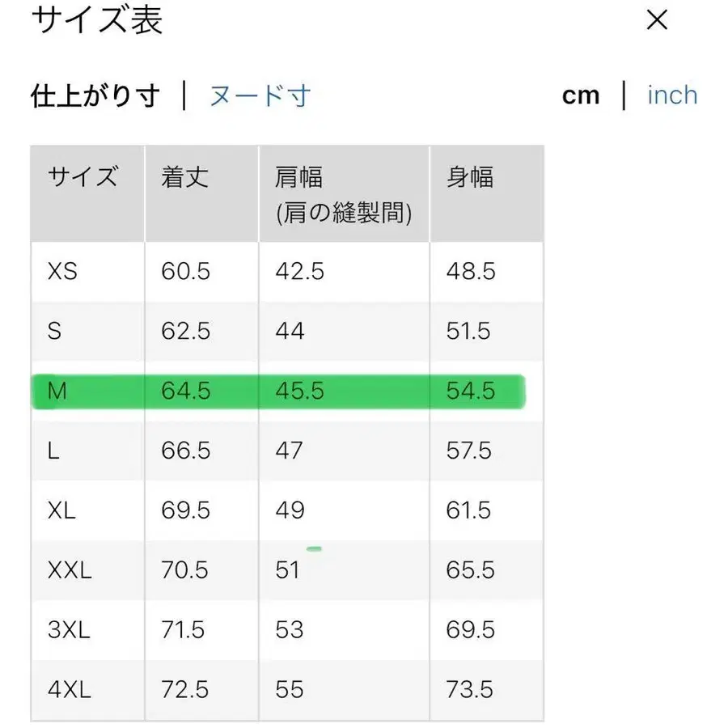The image size is (728, 728).
Task: Click the 着丈 column header
Action: 185,178
